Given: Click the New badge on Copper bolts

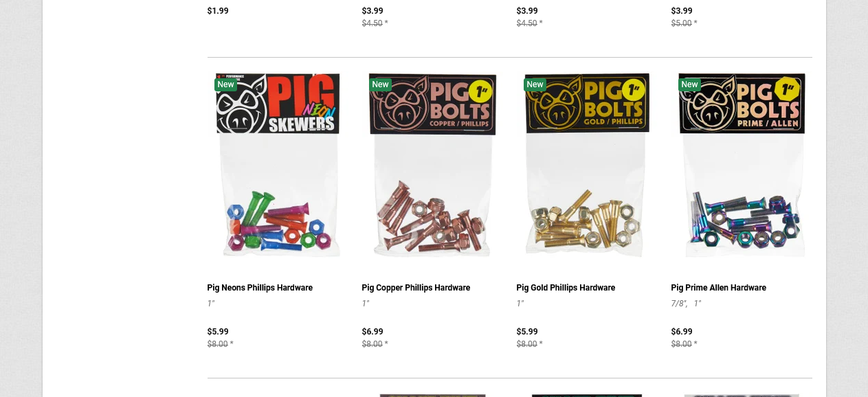Looking at the screenshot, I should (x=381, y=84).
